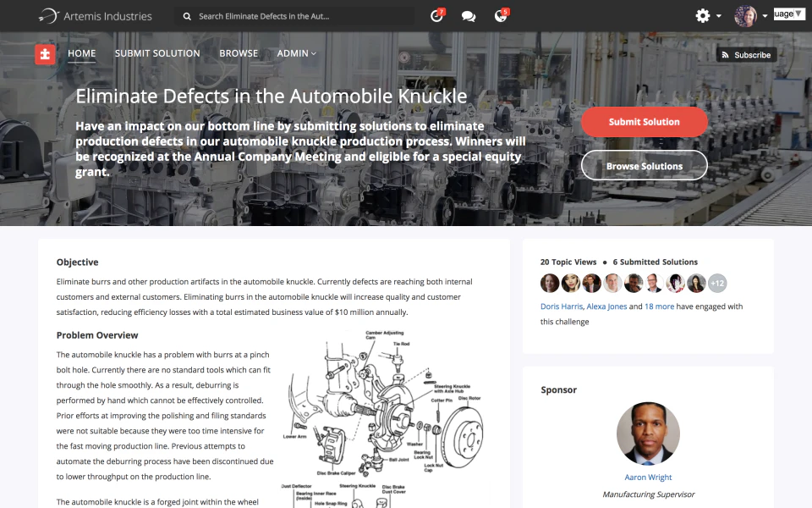Open the chat messages icon

point(469,17)
